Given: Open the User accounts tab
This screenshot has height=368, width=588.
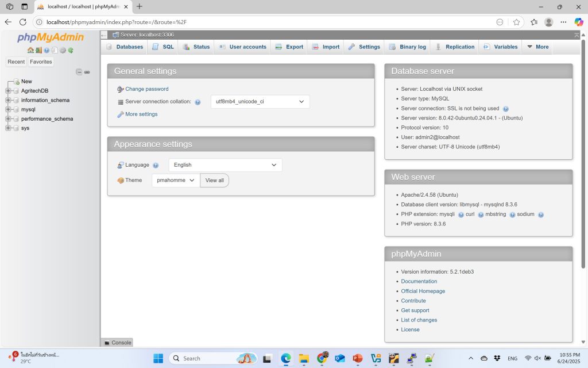Looking at the screenshot, I should pyautogui.click(x=243, y=47).
